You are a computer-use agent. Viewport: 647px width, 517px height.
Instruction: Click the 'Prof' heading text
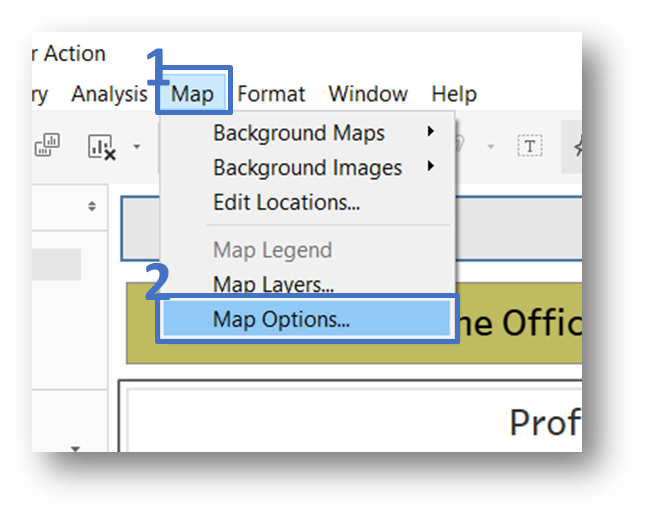[545, 423]
